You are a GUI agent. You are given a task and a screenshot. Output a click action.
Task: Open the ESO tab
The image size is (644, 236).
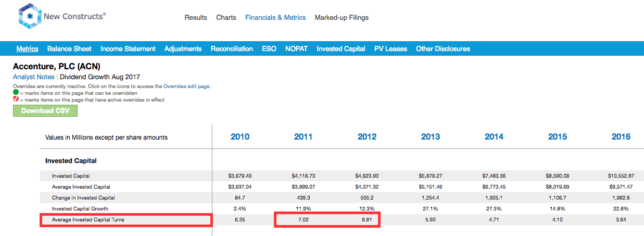(x=269, y=48)
